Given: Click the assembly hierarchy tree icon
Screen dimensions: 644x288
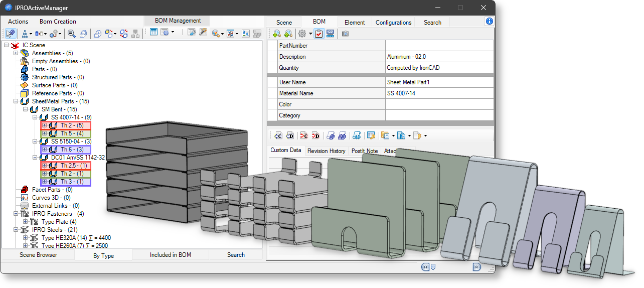Looking at the screenshot, I should [25, 34].
